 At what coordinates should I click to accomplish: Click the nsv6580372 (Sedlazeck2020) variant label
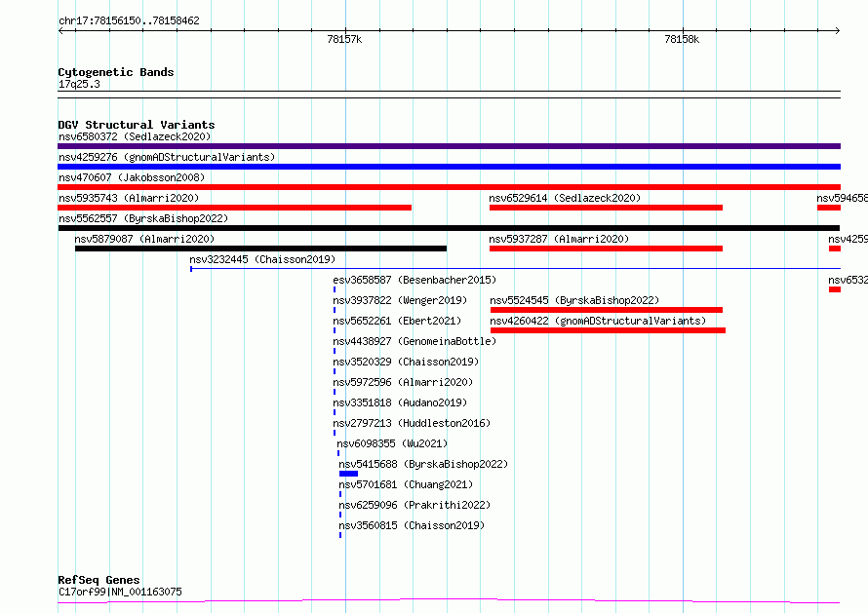[135, 136]
